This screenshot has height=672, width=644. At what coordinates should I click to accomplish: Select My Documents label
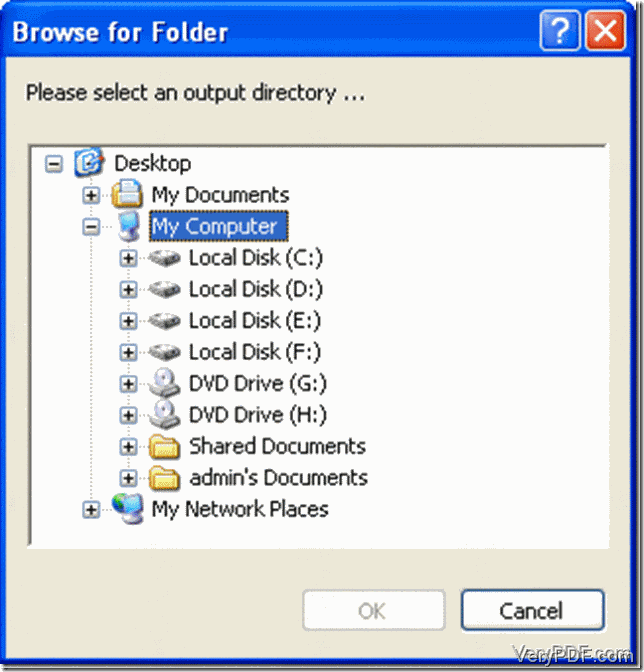pyautogui.click(x=221, y=195)
